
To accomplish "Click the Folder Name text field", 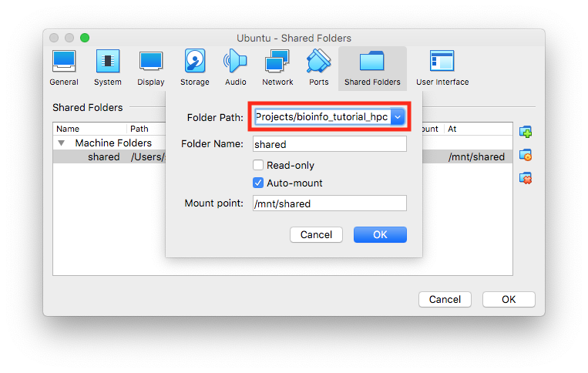I will coord(330,144).
